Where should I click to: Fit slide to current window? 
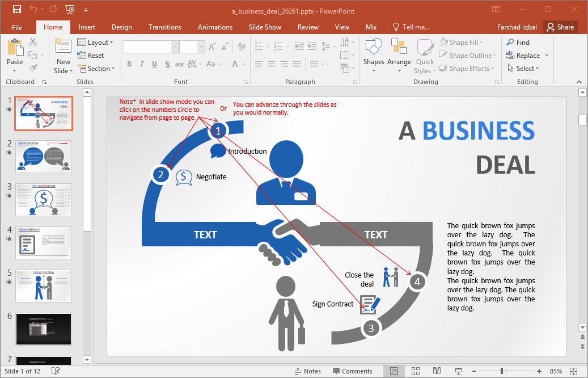pyautogui.click(x=575, y=371)
